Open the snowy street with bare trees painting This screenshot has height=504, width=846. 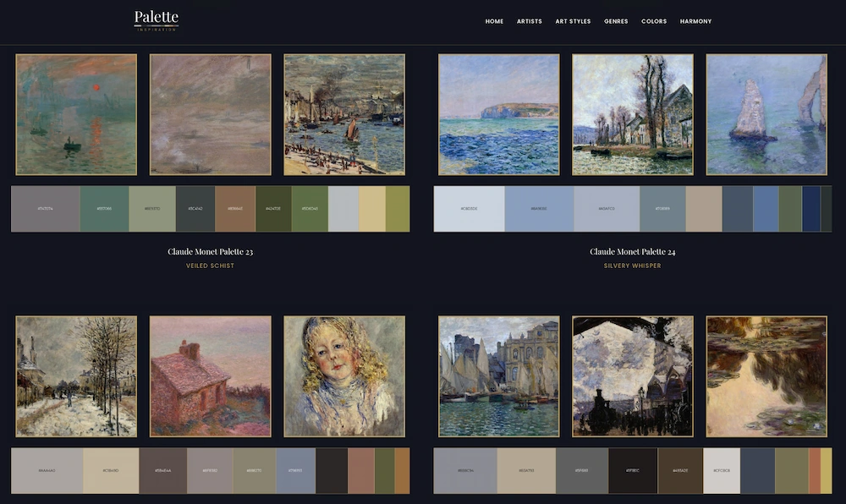click(x=76, y=376)
